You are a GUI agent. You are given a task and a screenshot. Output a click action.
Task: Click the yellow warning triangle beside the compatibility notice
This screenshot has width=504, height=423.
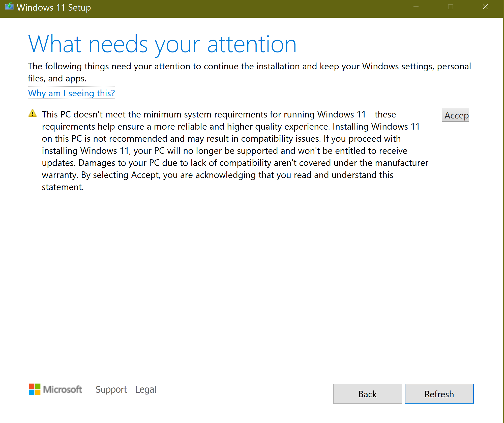click(33, 114)
